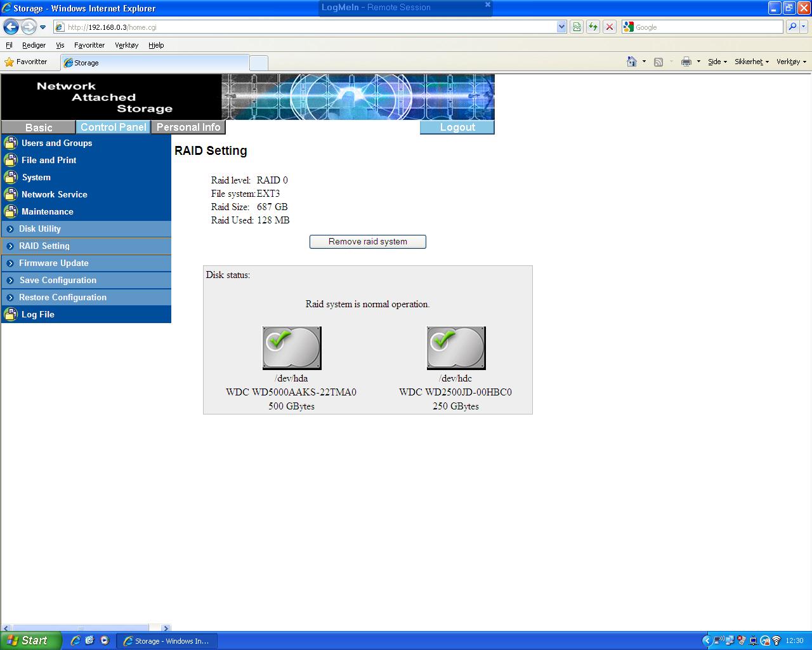Click the RSS feeds icon
812x650 pixels.
tap(658, 62)
